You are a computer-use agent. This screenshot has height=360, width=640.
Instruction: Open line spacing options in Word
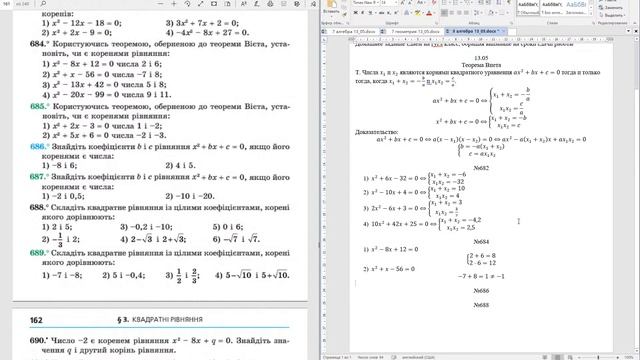(x=477, y=13)
